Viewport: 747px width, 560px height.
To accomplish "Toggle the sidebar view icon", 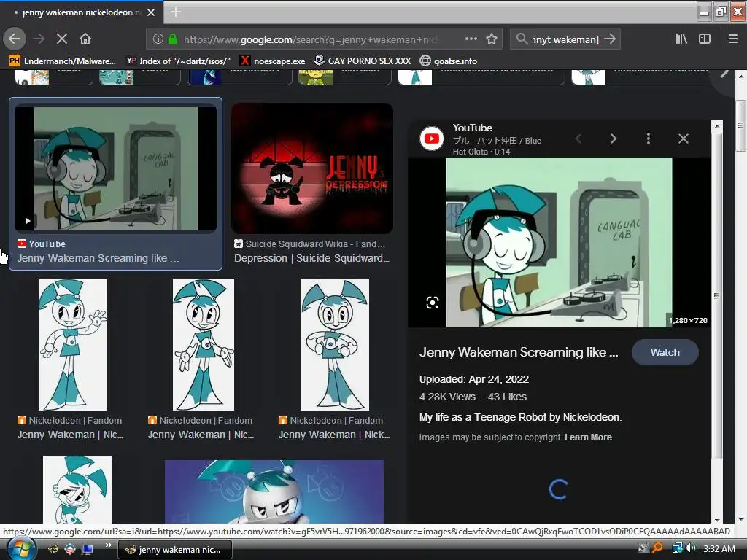I will tap(705, 39).
